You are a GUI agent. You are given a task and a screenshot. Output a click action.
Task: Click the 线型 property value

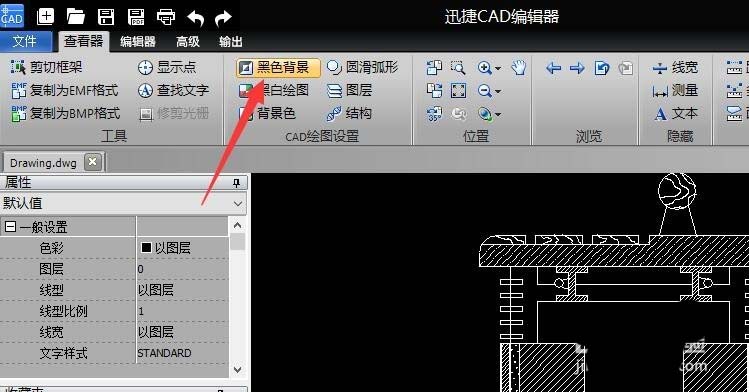pos(182,290)
